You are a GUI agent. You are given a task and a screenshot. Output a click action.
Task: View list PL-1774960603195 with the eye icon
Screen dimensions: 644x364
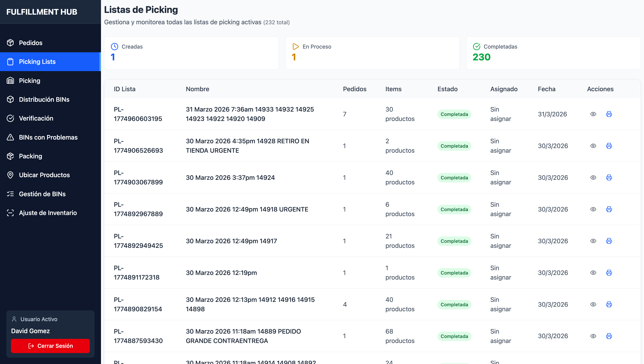point(593,114)
